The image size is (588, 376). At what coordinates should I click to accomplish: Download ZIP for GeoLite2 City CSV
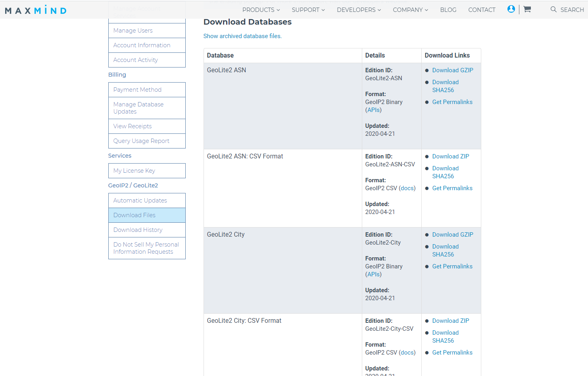pyautogui.click(x=451, y=321)
